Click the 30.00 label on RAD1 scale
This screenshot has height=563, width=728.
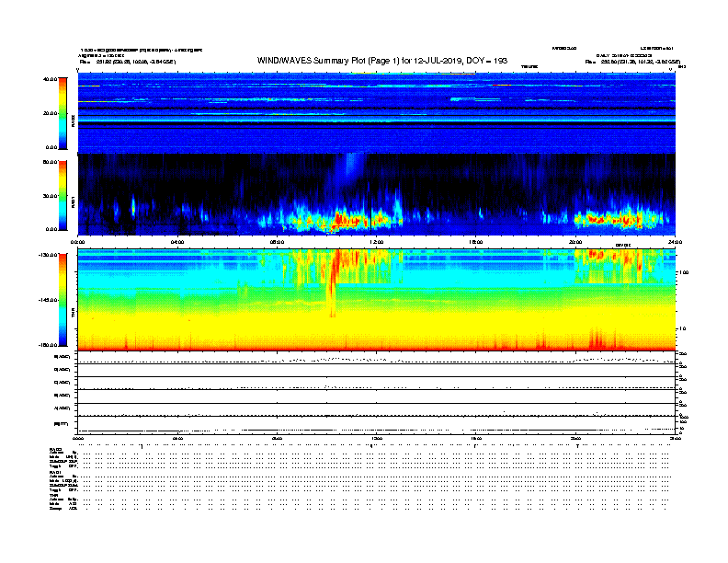[50, 196]
